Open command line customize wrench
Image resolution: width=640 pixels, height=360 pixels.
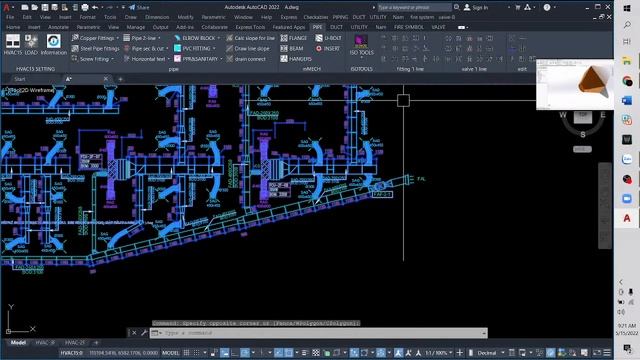pos(144,333)
